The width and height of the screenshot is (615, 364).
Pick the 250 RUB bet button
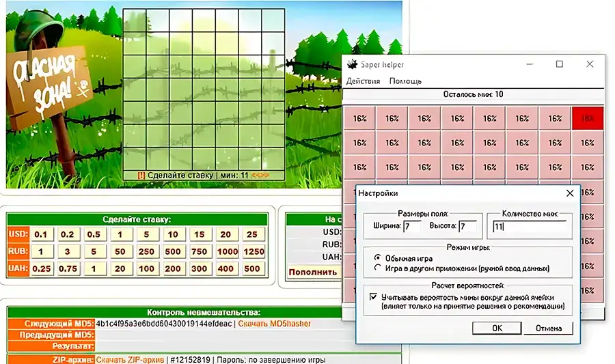click(x=146, y=251)
